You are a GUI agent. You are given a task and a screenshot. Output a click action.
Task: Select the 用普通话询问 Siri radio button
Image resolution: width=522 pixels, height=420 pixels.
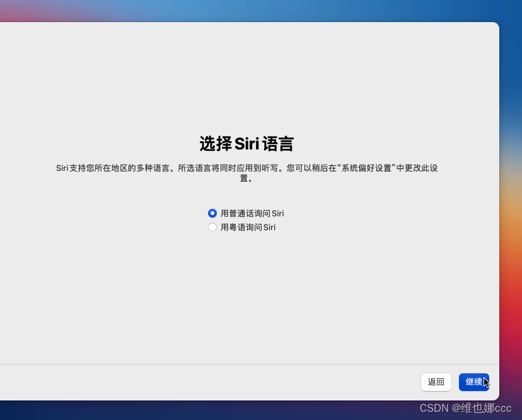212,213
